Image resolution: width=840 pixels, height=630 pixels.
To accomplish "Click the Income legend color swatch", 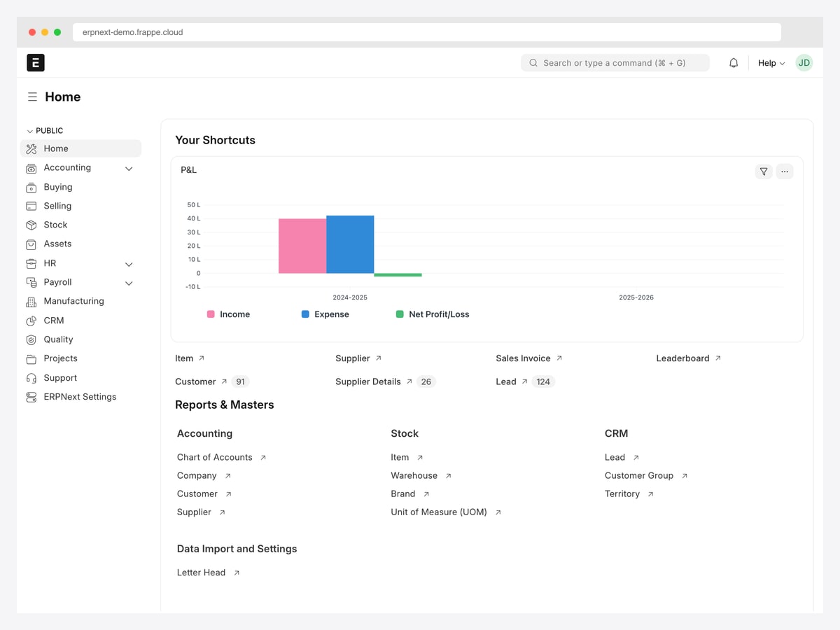I will click(211, 315).
